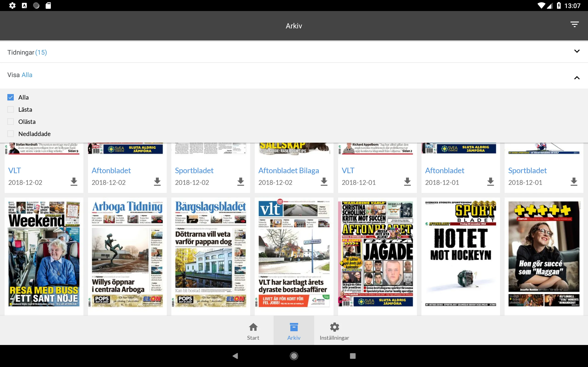The height and width of the screenshot is (367, 588).
Task: Toggle the Alla checkbox selection
Action: [x=11, y=97]
